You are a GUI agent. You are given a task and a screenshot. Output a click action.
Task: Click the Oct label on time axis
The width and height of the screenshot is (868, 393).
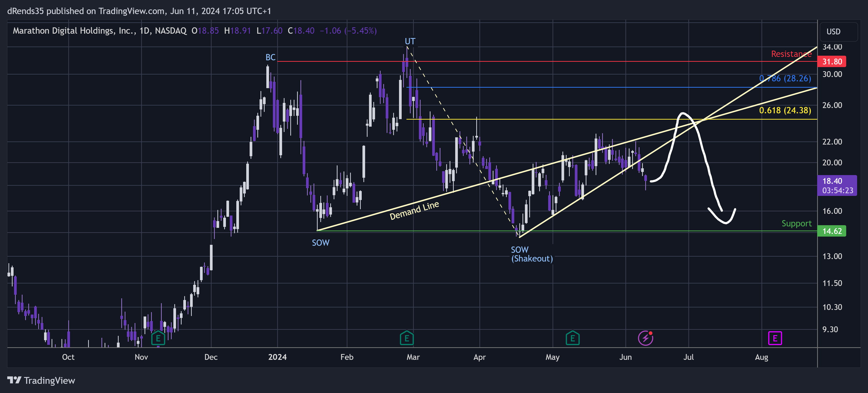coord(68,357)
